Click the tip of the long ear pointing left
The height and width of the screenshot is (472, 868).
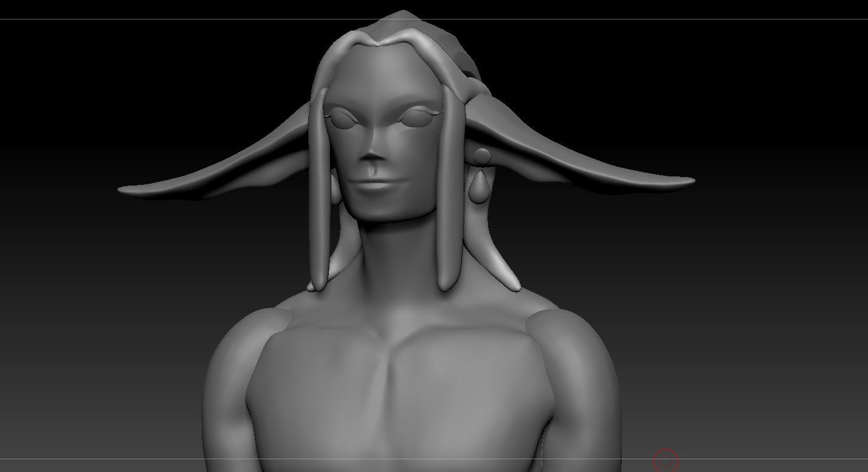coord(122,190)
